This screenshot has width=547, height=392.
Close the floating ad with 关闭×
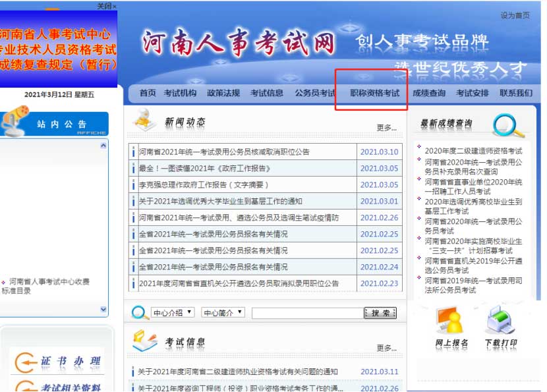(x=106, y=6)
